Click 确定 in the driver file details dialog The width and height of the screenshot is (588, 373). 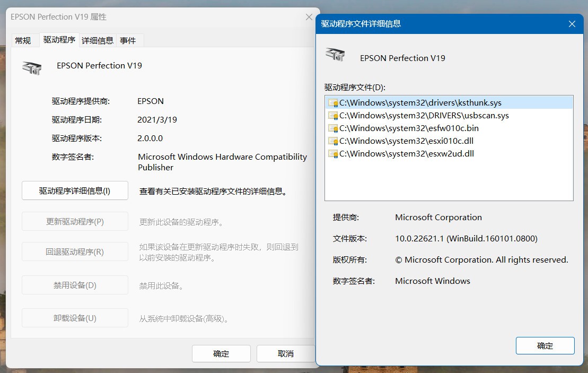[545, 345]
